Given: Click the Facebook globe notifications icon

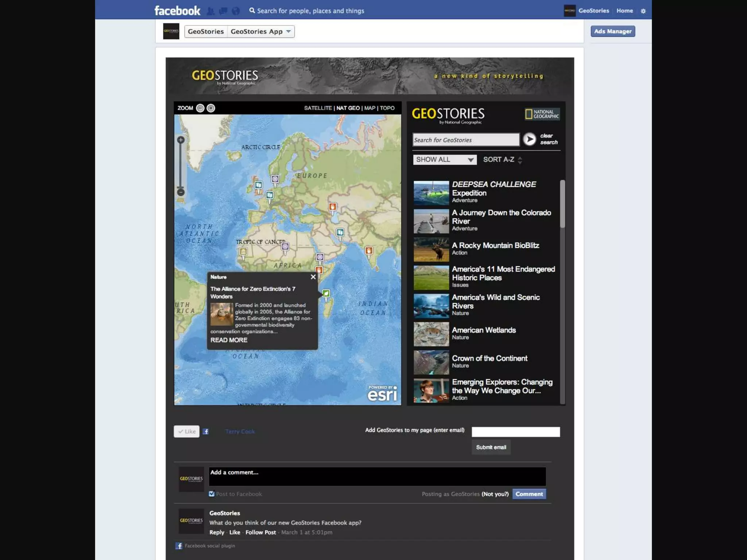Looking at the screenshot, I should (x=236, y=11).
